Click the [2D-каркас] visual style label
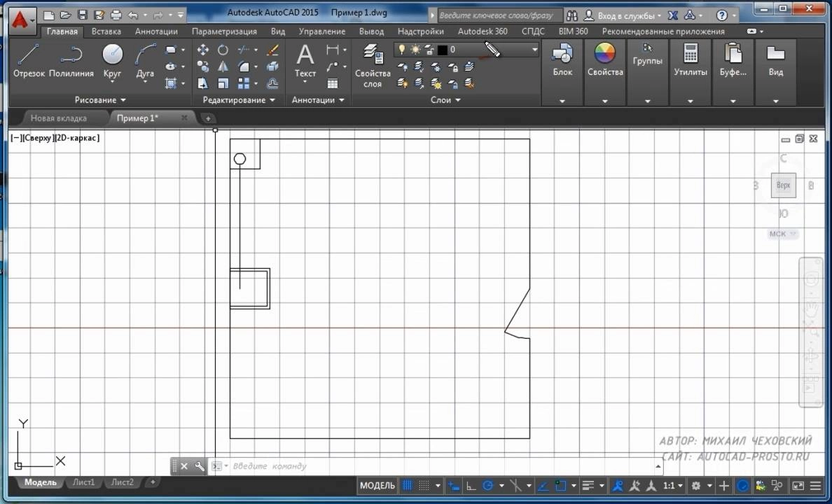 tap(77, 138)
